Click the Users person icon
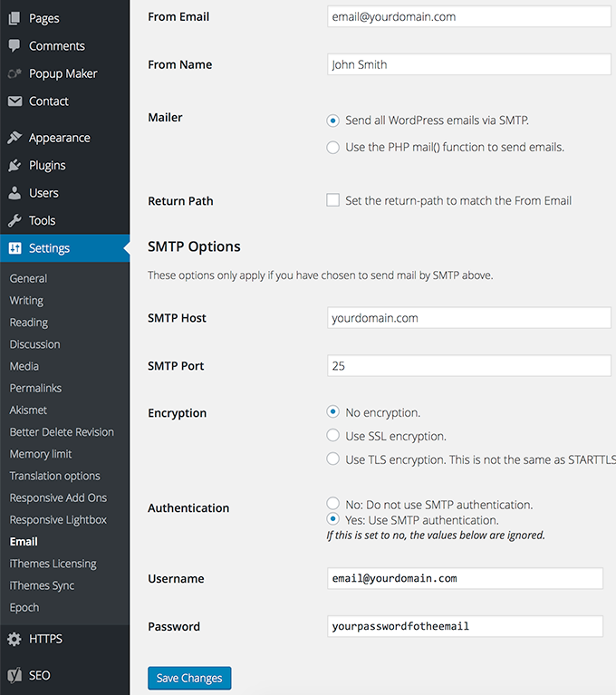 point(14,193)
